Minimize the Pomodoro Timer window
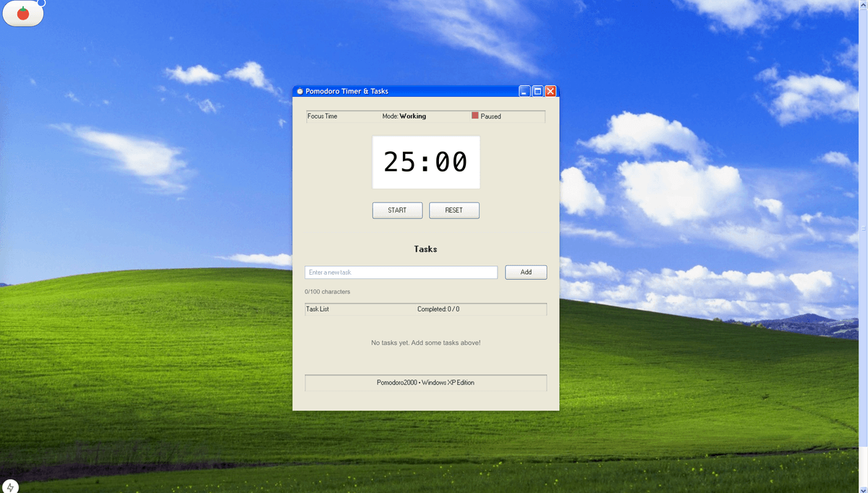The image size is (868, 493). 525,91
